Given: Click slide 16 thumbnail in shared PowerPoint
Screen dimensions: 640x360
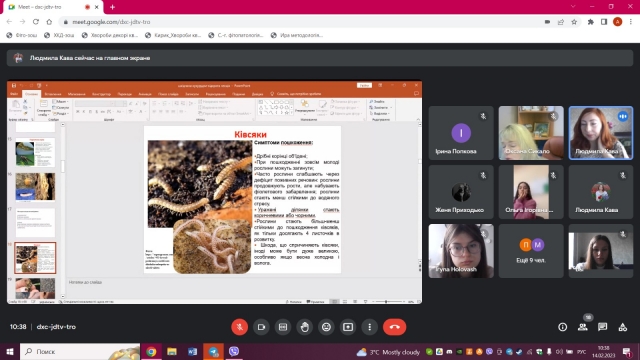Looking at the screenshot, I should coord(35,187).
